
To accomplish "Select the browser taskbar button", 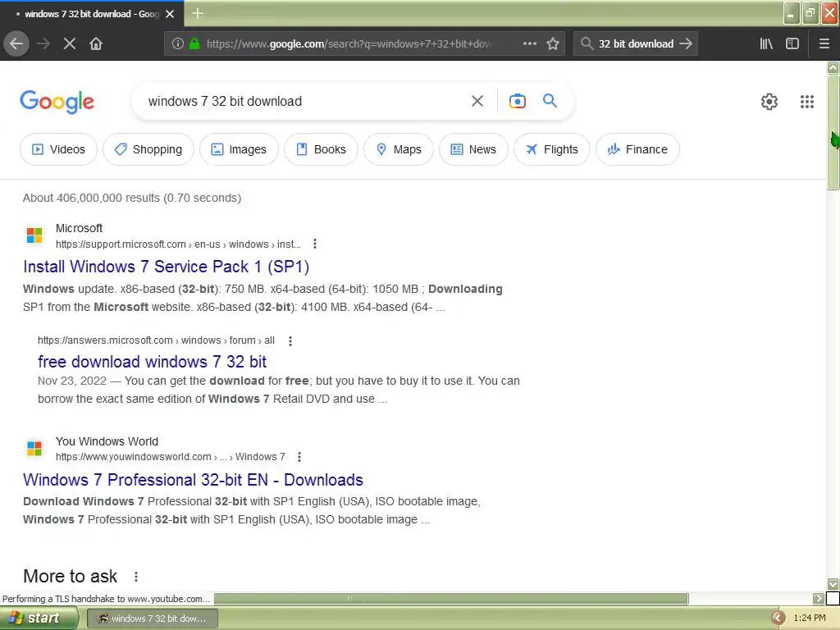I will [x=152, y=619].
